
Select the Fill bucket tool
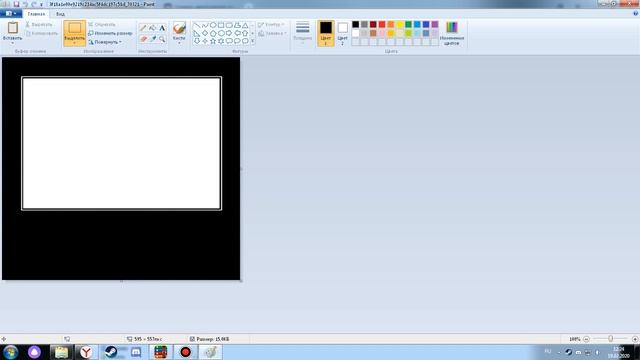pyautogui.click(x=153, y=28)
